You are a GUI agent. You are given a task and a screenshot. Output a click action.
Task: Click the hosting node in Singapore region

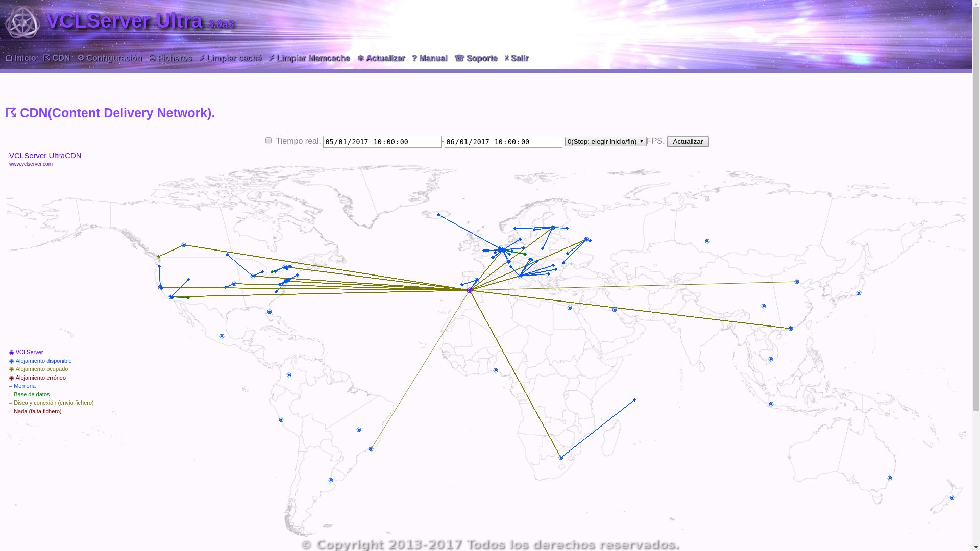(x=771, y=404)
